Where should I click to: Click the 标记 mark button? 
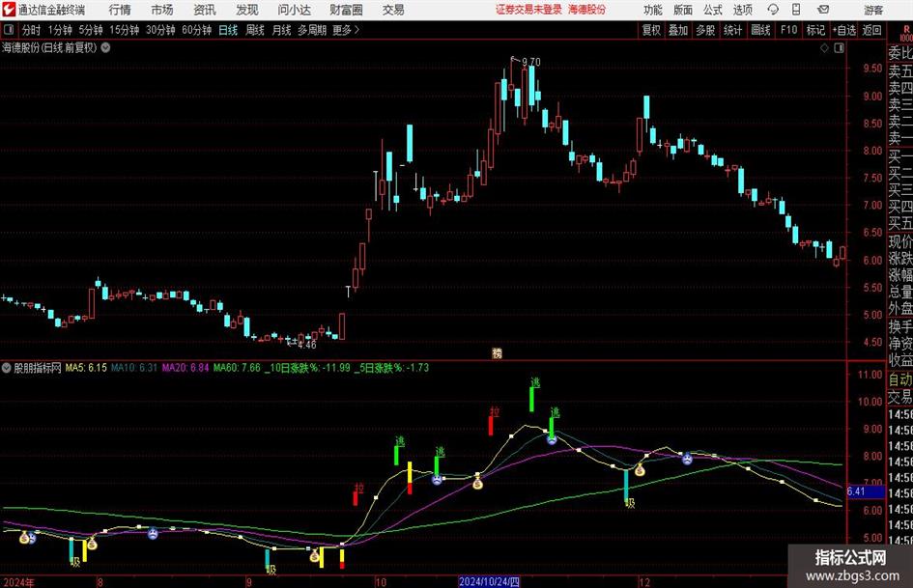815,30
